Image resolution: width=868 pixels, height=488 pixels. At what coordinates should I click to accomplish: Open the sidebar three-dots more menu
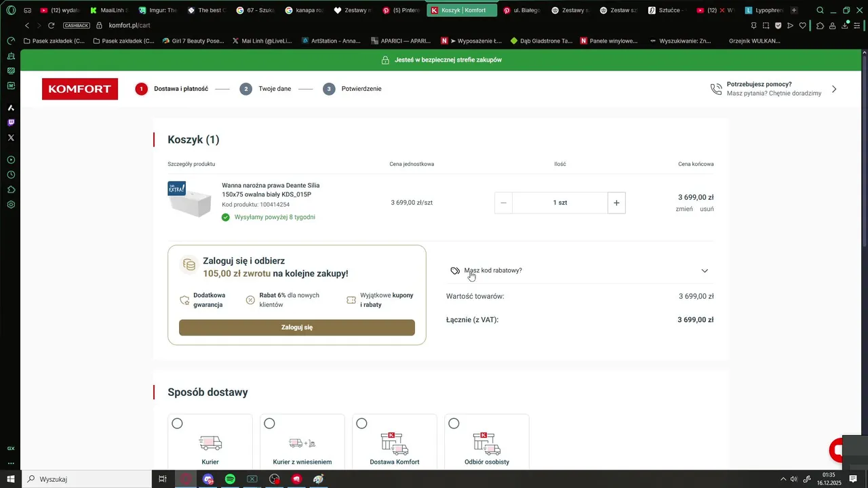[11, 464]
